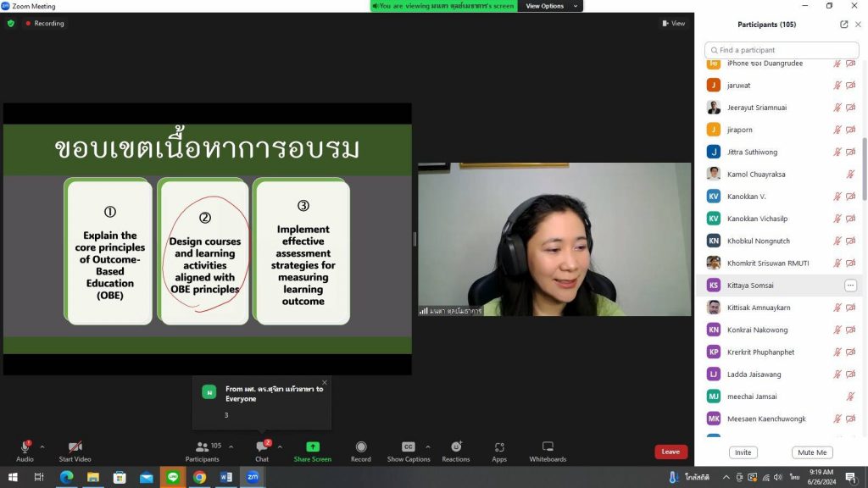
Task: Open the View layout menu
Action: coord(674,24)
